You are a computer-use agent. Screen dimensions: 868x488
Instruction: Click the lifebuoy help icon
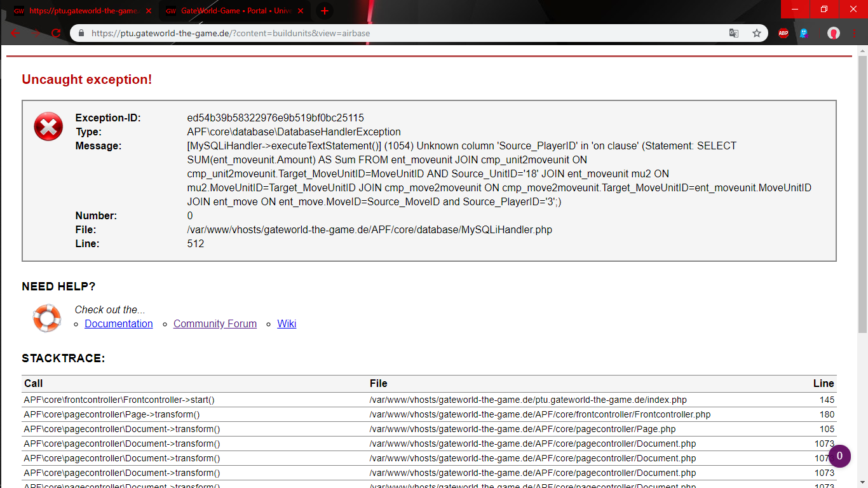(x=46, y=318)
